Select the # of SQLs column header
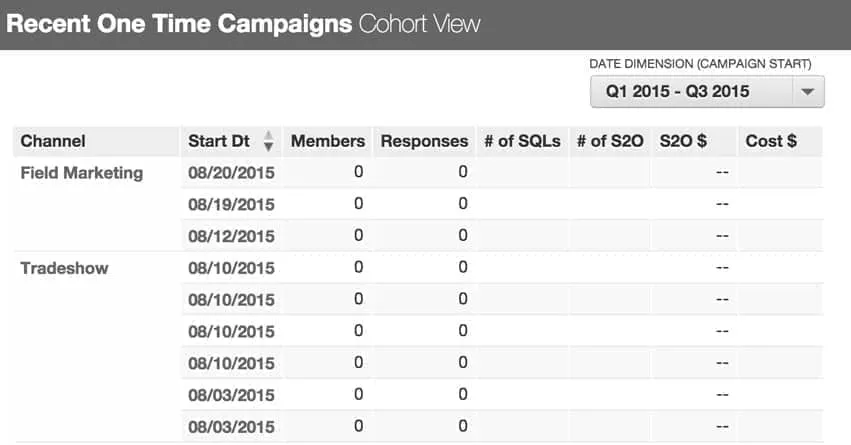This screenshot has height=445, width=851. [522, 141]
